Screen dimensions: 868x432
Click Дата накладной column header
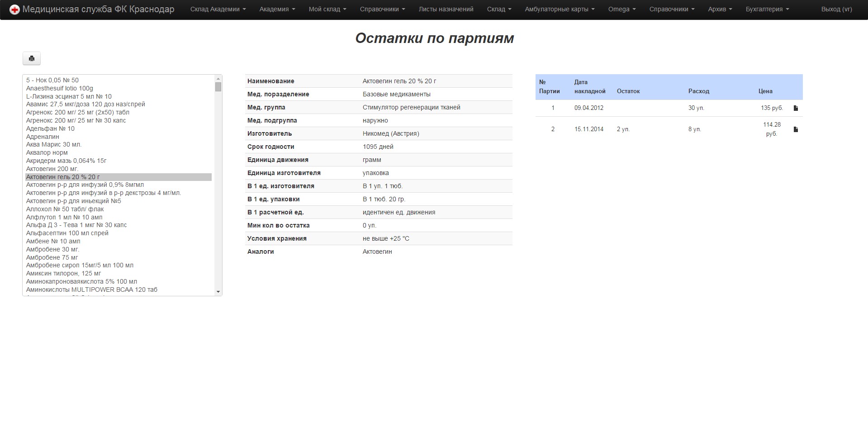pos(590,86)
